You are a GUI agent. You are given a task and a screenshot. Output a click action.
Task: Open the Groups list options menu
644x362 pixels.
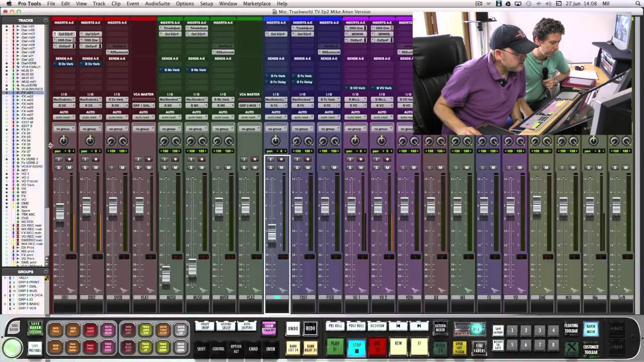point(46,271)
